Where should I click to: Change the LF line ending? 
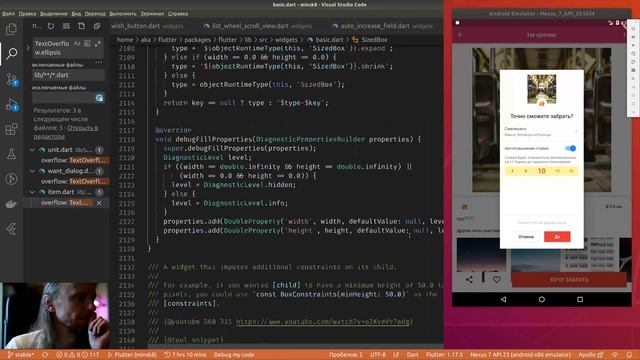point(396,355)
